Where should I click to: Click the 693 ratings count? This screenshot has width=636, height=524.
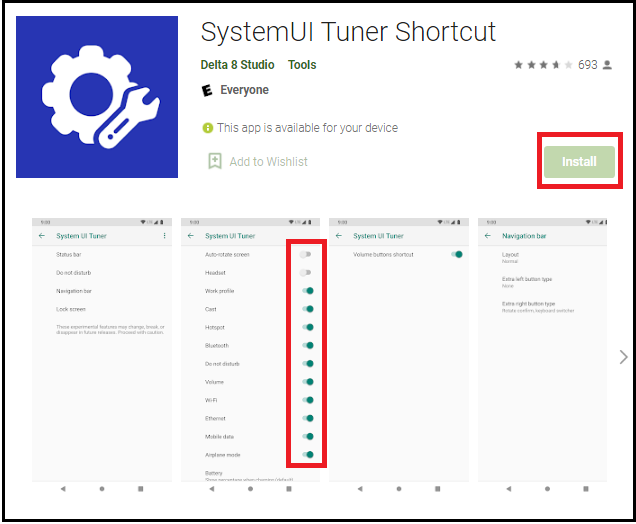coord(587,64)
